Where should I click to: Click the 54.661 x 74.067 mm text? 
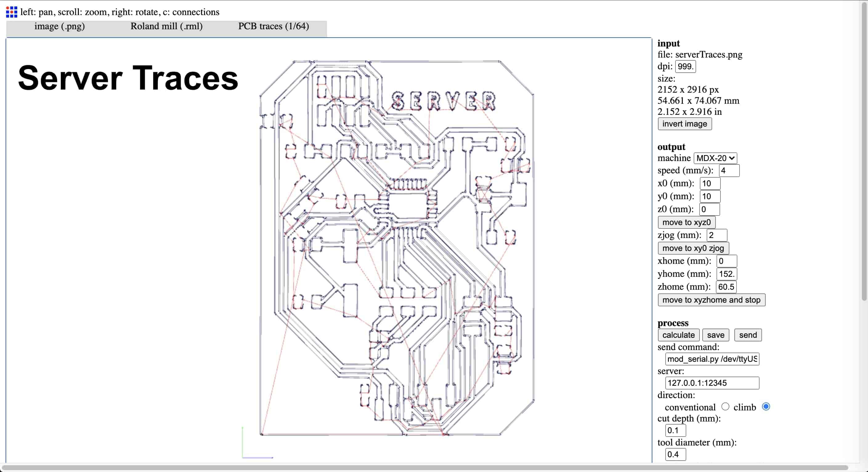(698, 101)
